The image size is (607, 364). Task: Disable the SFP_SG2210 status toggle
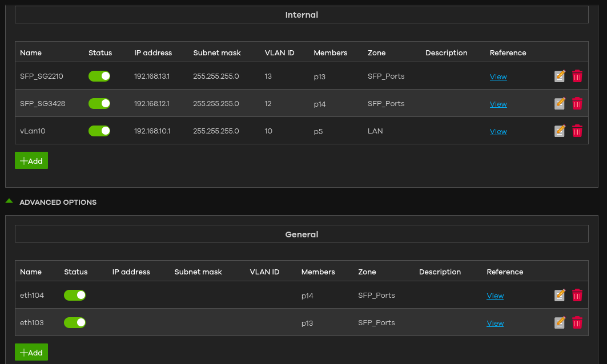point(99,76)
